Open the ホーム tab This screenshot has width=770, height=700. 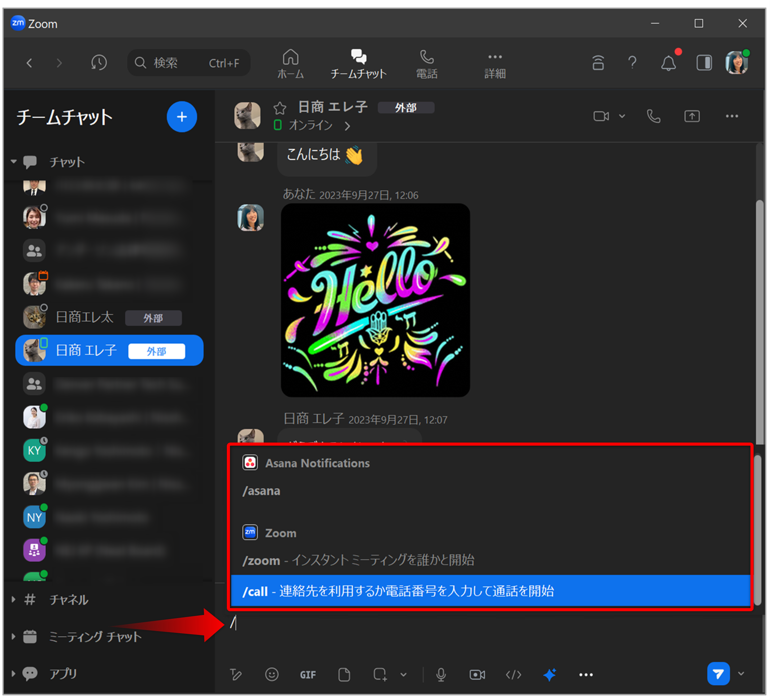tap(290, 64)
